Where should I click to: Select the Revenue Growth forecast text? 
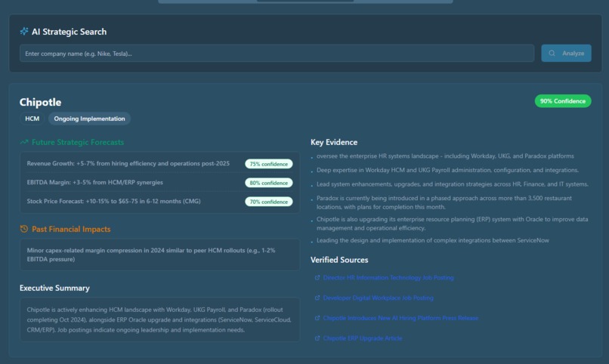pyautogui.click(x=128, y=164)
